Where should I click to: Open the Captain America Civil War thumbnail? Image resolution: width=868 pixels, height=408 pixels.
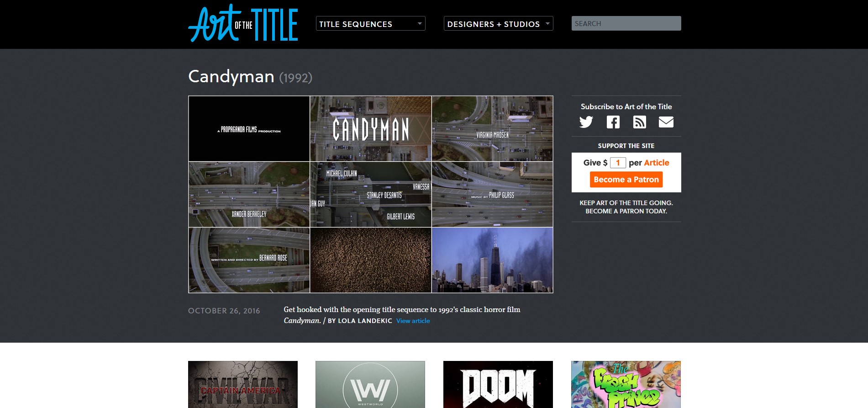[x=243, y=384]
